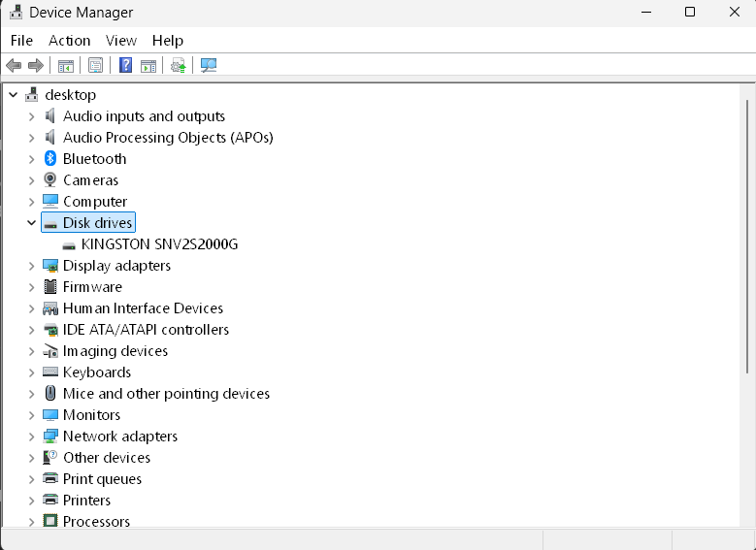
Task: Expand the Display adapters category
Action: 31,266
